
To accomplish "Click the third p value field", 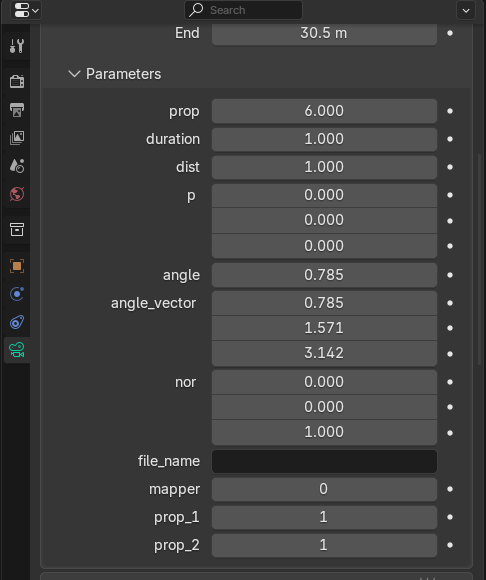I will coord(324,246).
